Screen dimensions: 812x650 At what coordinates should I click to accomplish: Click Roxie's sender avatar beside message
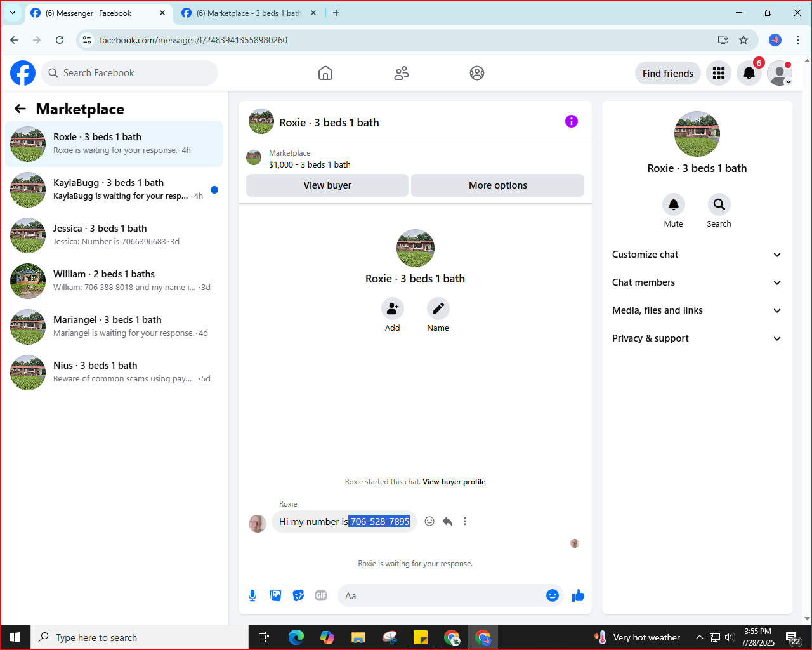coord(258,524)
